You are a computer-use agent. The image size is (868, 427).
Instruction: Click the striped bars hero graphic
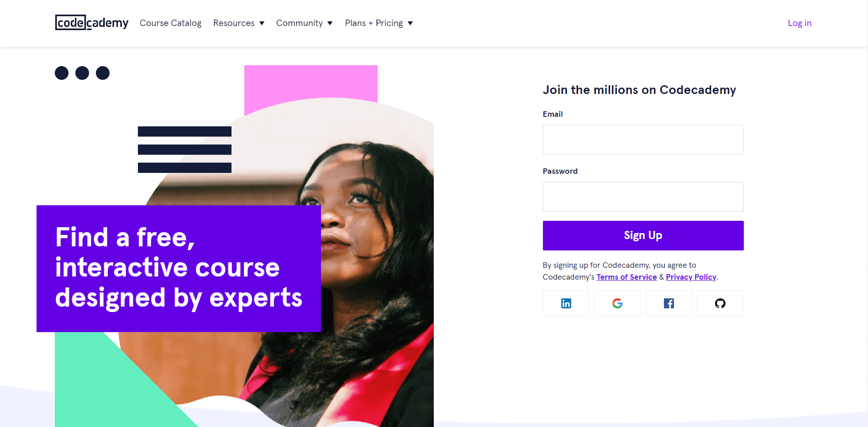(184, 150)
